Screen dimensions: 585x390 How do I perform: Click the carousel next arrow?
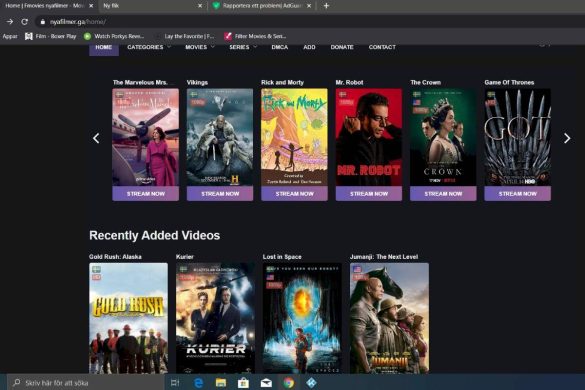(x=567, y=138)
